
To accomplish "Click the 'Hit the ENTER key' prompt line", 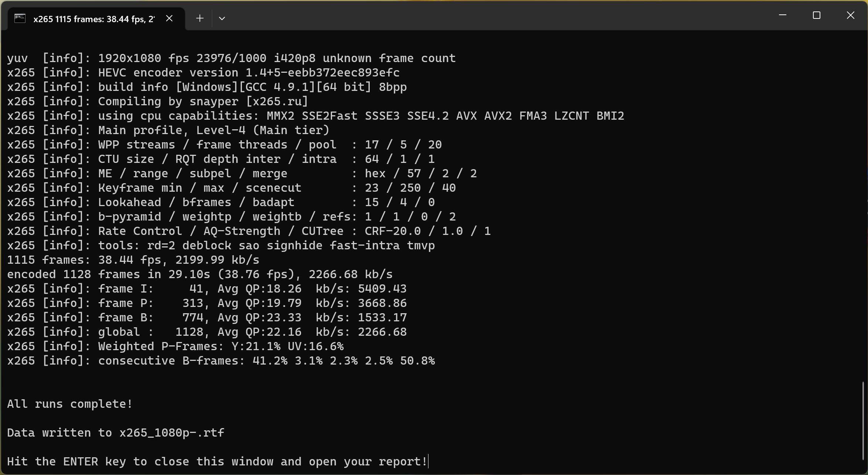I will [217, 461].
